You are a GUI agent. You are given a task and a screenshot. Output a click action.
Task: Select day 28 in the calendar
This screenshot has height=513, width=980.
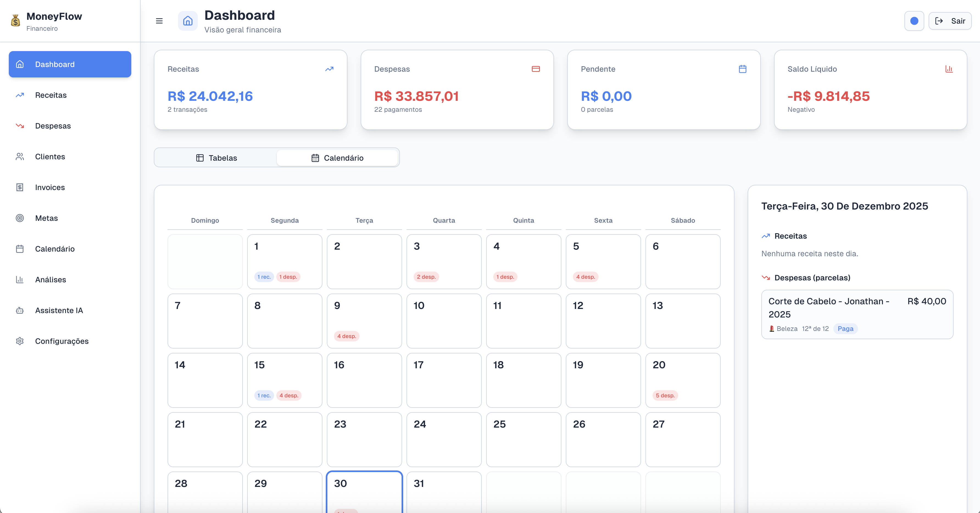(205, 492)
